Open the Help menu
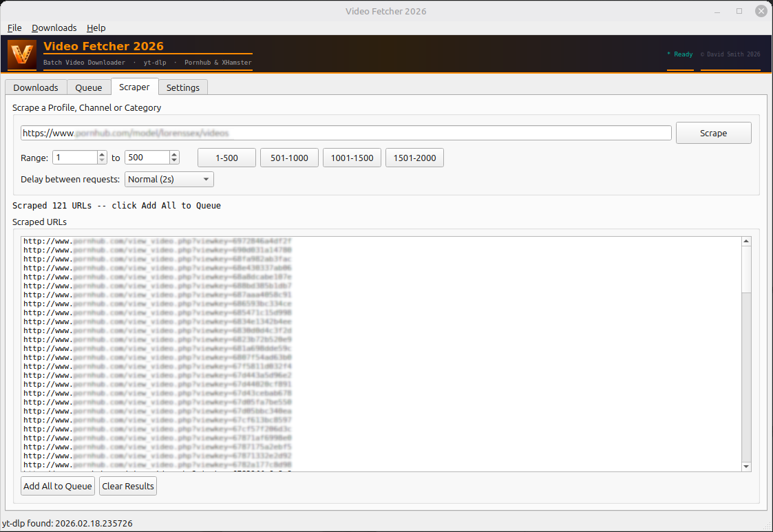773x532 pixels. pyautogui.click(x=96, y=28)
